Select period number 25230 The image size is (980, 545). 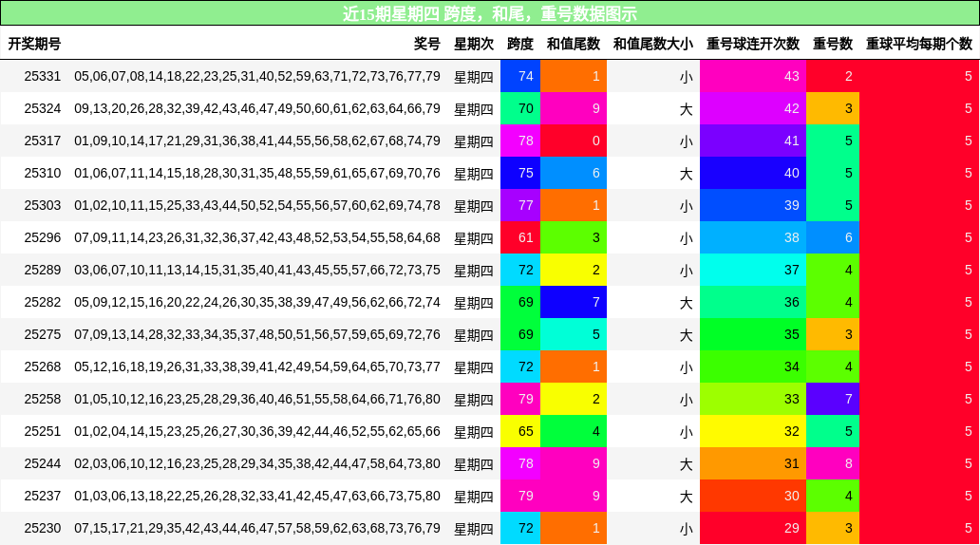(x=43, y=528)
